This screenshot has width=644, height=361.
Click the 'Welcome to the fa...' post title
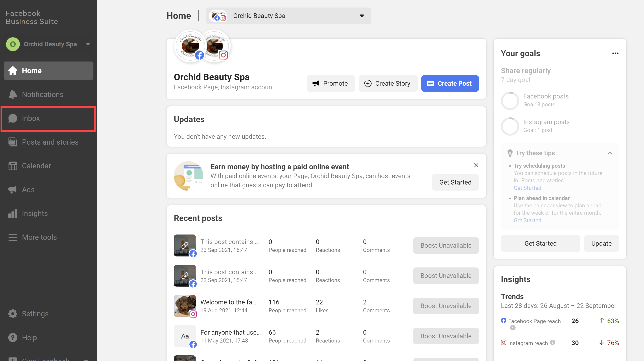click(228, 302)
